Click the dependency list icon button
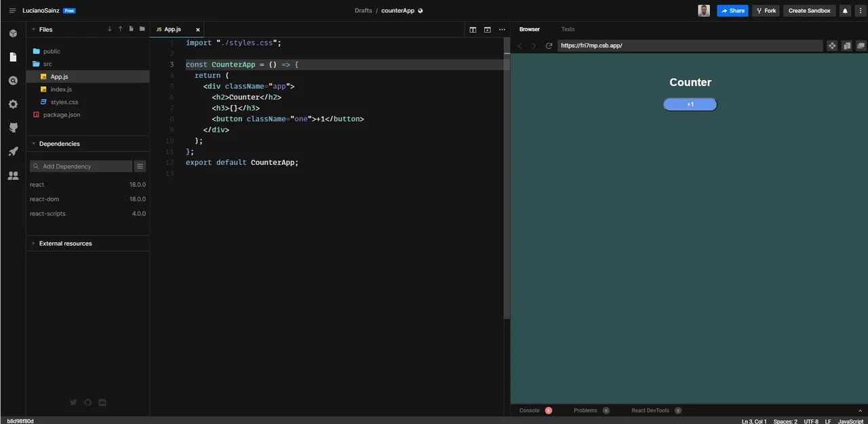Image resolution: width=868 pixels, height=424 pixels. 140,166
